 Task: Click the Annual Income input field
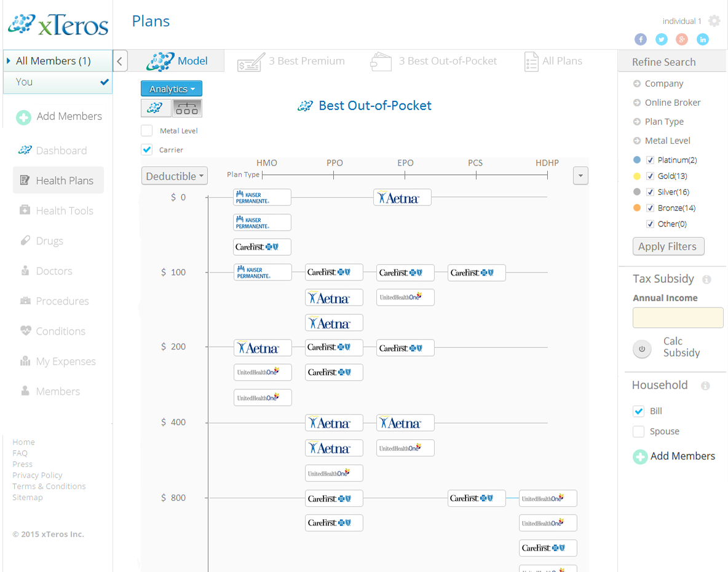click(678, 317)
